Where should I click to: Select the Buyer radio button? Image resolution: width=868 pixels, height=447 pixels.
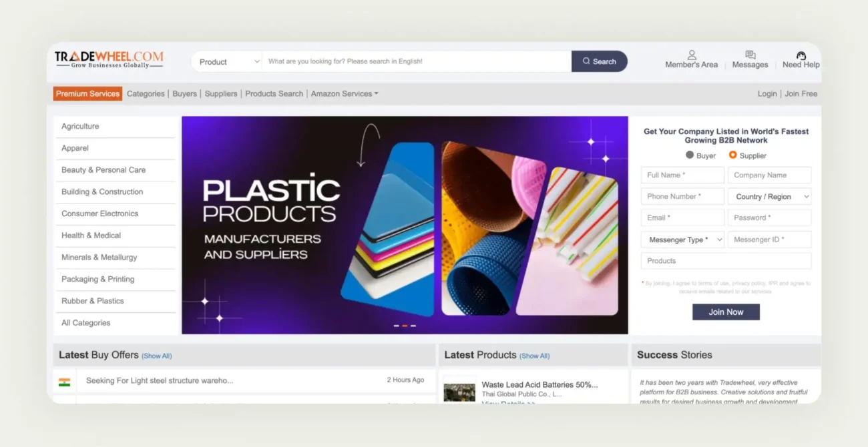[691, 155]
